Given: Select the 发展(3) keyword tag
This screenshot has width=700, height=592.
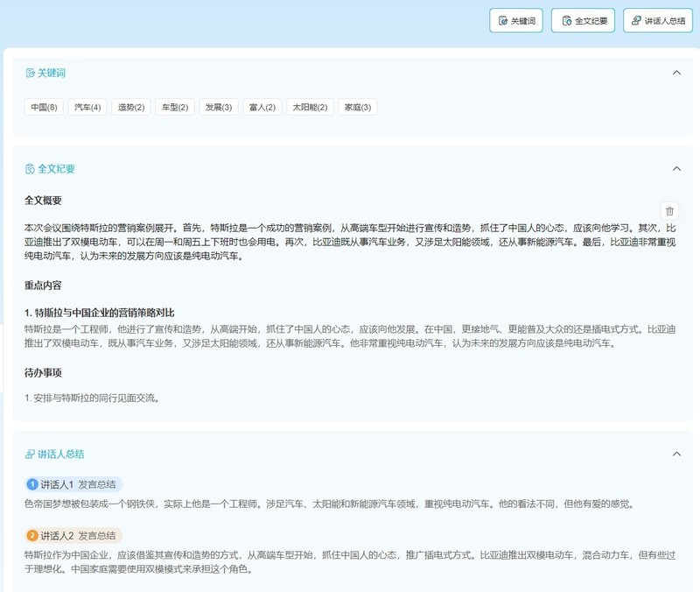Looking at the screenshot, I should click(219, 107).
